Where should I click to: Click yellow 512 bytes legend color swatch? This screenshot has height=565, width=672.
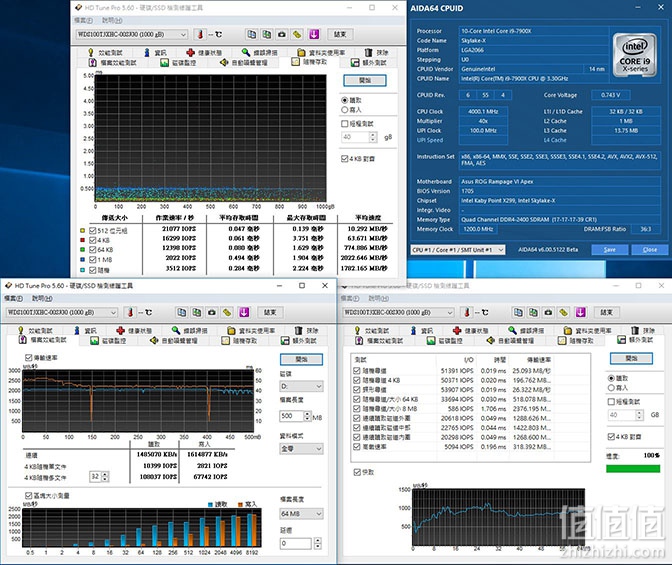[x=82, y=231]
